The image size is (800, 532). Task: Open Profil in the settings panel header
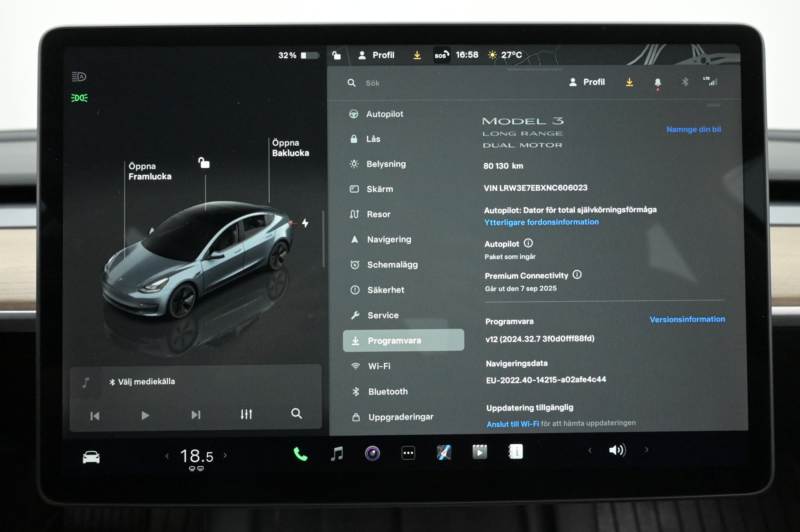point(587,82)
